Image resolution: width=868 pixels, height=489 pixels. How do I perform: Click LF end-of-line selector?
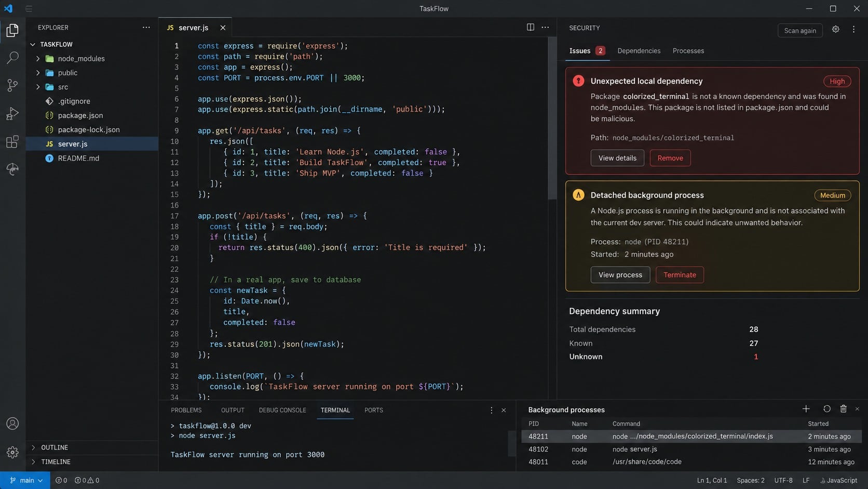tap(806, 480)
